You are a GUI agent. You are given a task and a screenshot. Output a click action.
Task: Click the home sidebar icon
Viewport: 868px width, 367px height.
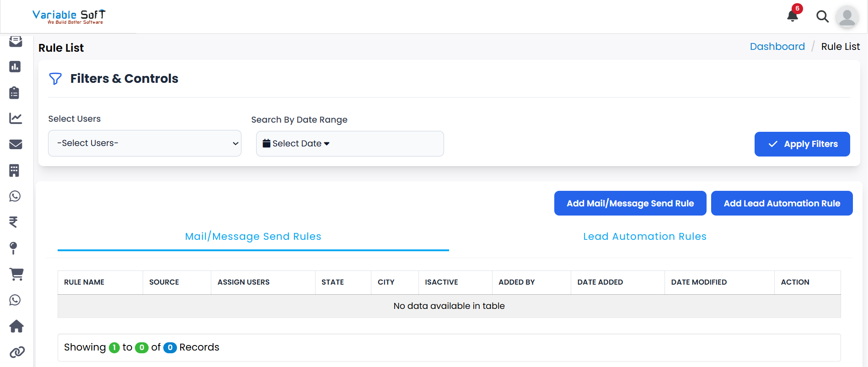pos(16,326)
